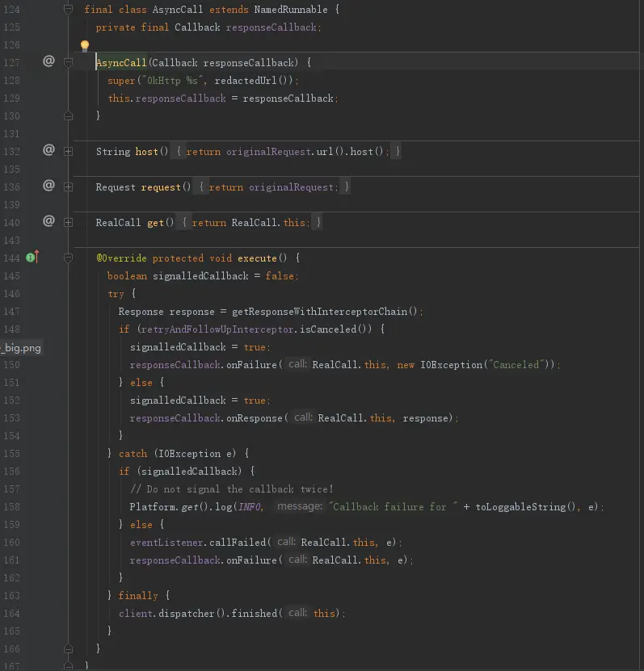Image resolution: width=644 pixels, height=671 pixels.
Task: Click toLoggableString() on line 158
Action: coord(525,506)
